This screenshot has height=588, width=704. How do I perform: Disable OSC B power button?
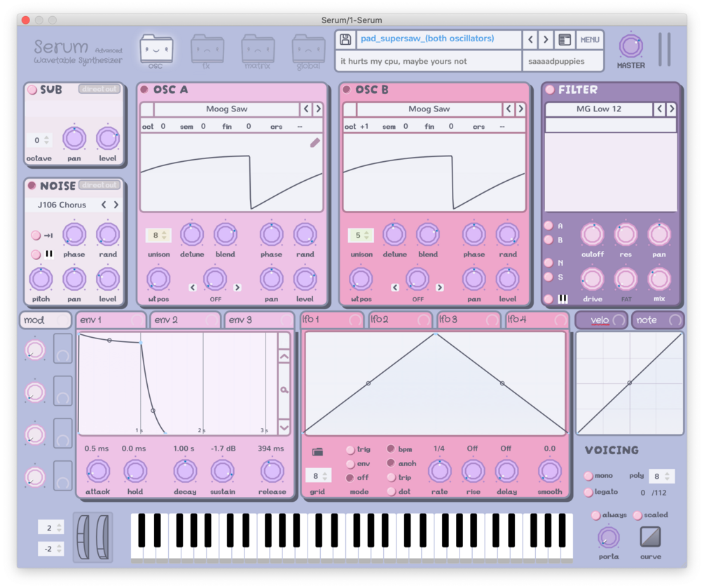(347, 90)
